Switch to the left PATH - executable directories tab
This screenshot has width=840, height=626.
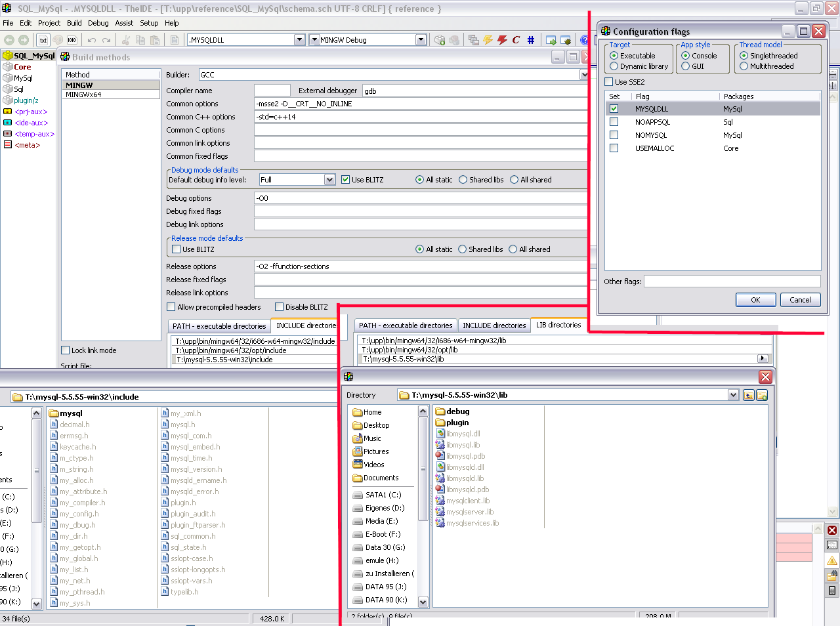tap(219, 326)
